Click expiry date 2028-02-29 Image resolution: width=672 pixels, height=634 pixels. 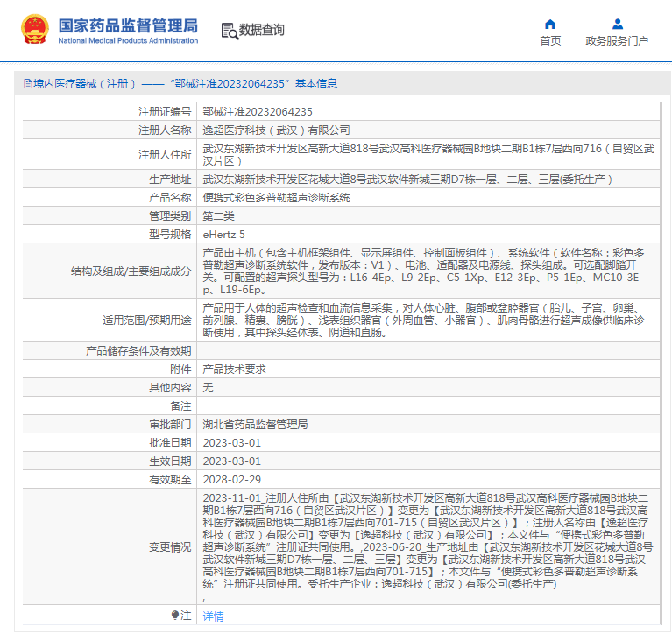coord(232,480)
